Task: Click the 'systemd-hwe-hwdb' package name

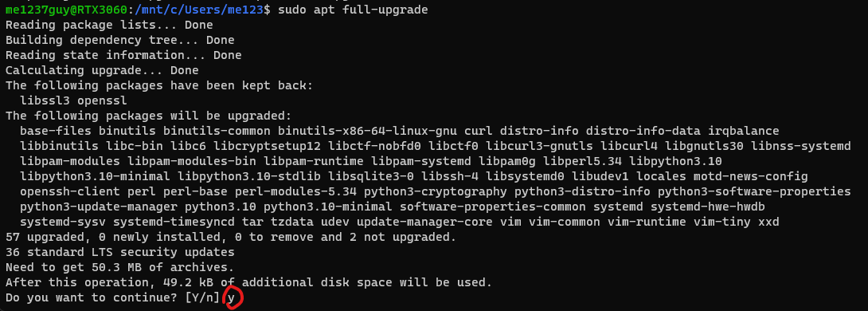Action: (707, 207)
